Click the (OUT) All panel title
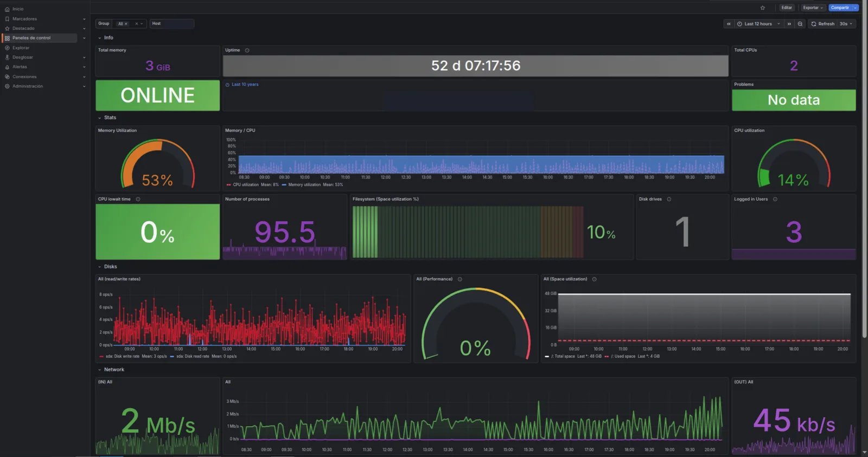Viewport: 868px width, 457px height. click(744, 382)
